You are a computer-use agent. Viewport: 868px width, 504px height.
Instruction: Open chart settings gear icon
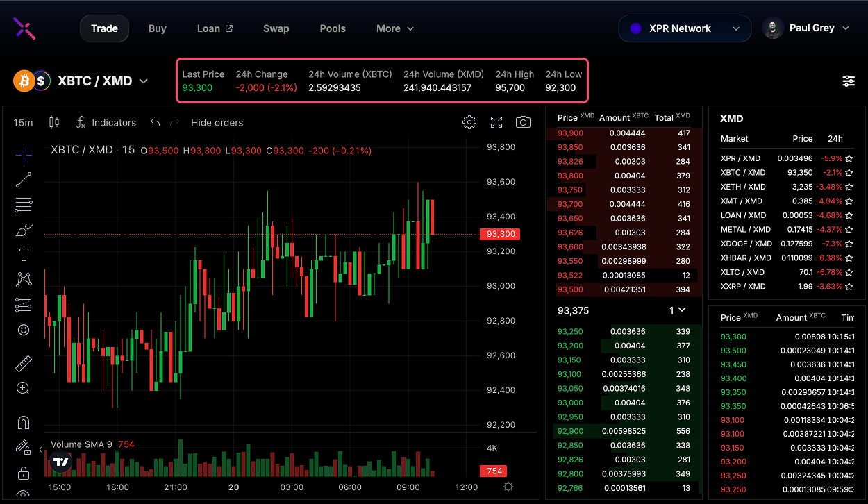click(469, 122)
